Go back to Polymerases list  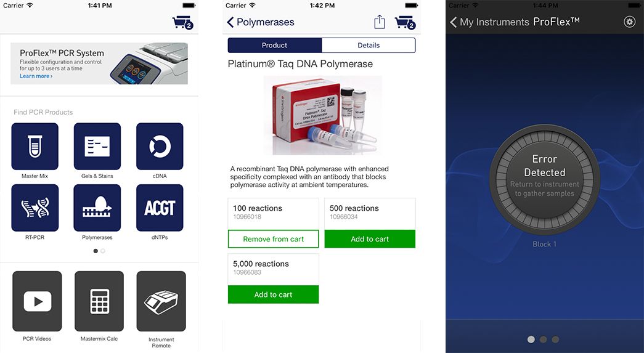261,22
